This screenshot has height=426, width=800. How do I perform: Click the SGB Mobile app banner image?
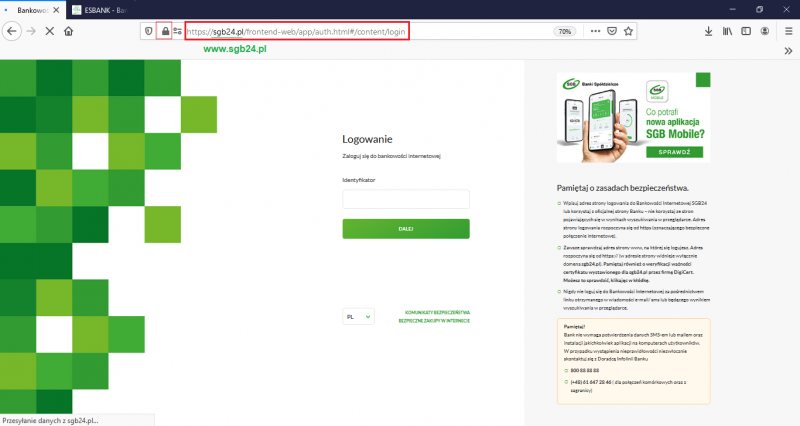pos(633,117)
